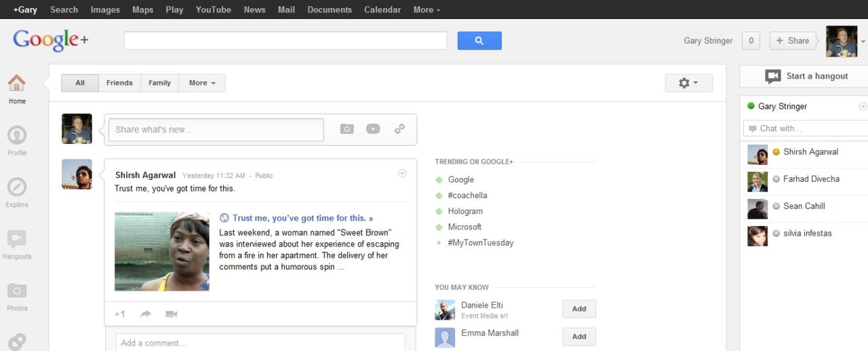The image size is (868, 351).
Task: Open the Profile sidebar icon
Action: click(17, 135)
